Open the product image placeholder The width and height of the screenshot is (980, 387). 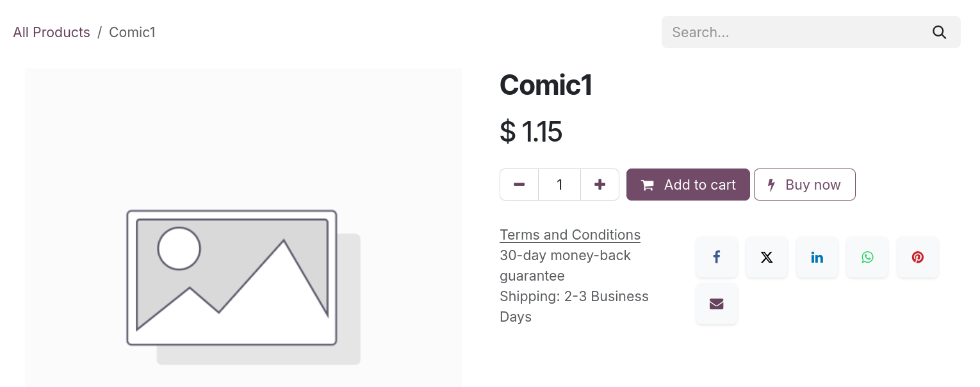[x=243, y=227]
